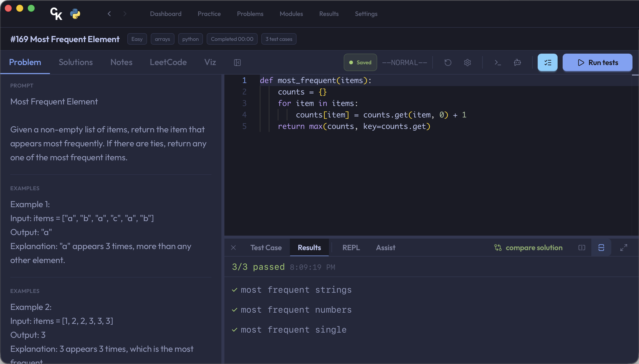Click line number 5 in the gutter

(x=244, y=126)
